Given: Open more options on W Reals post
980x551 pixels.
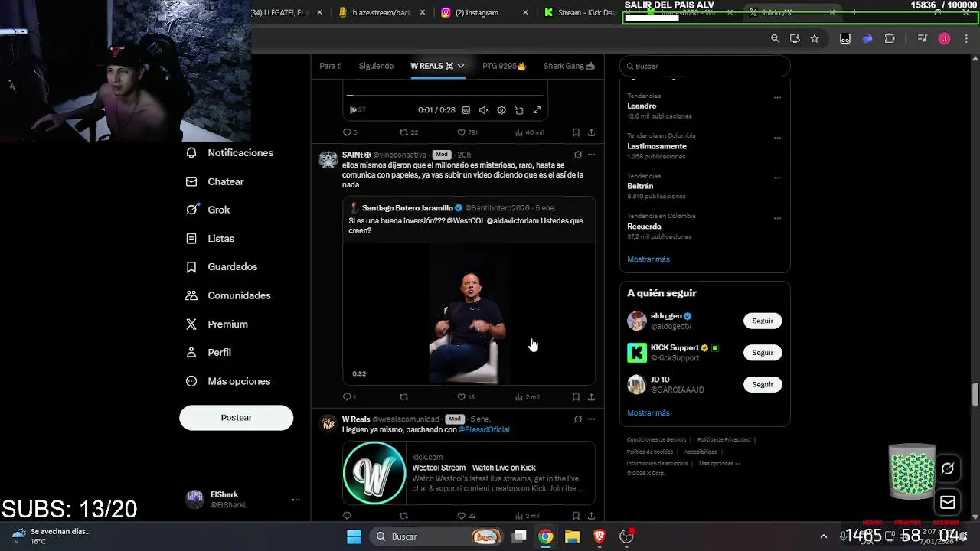Looking at the screenshot, I should (x=591, y=419).
